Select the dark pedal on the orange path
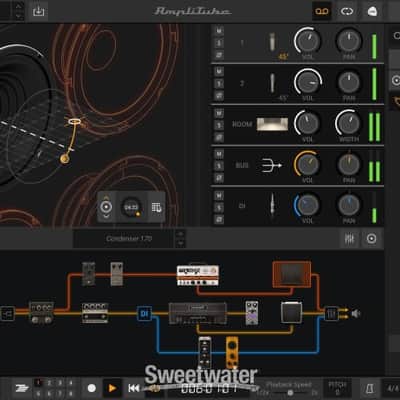The width and height of the screenshot is (400, 400). pos(88,274)
